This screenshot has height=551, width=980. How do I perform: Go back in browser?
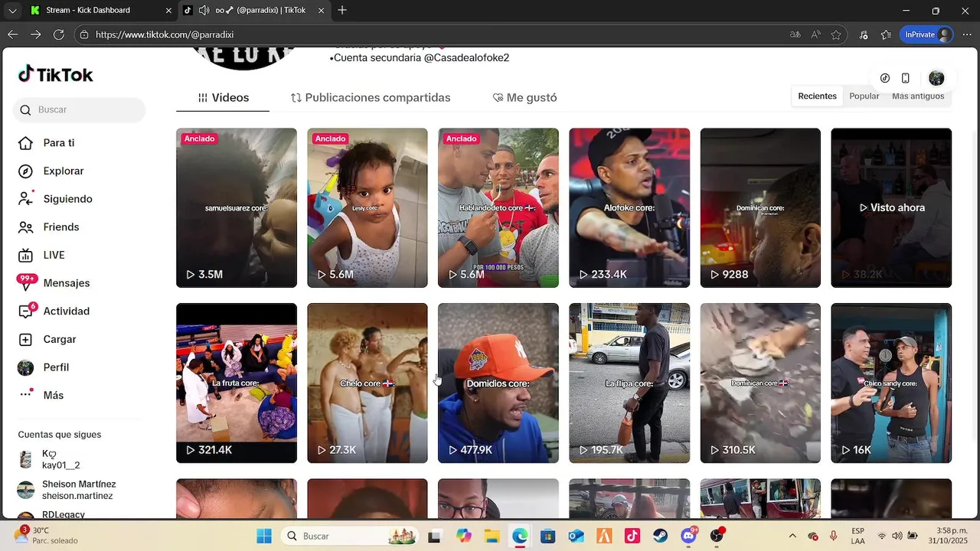coord(12,34)
